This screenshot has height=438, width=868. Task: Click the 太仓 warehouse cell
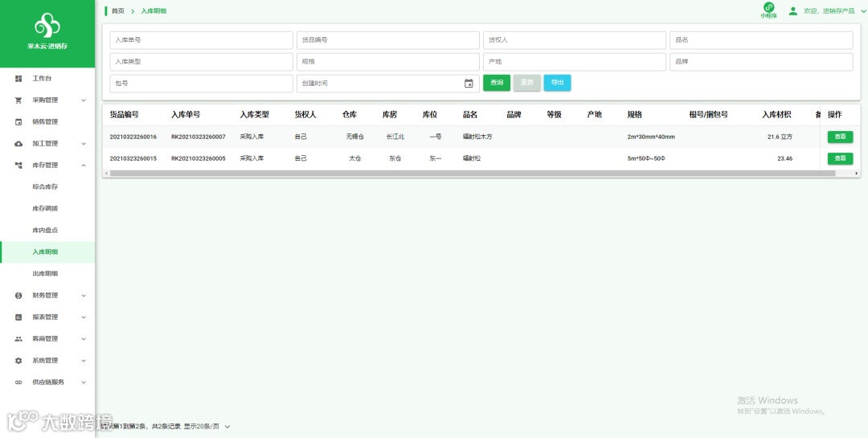(x=355, y=158)
